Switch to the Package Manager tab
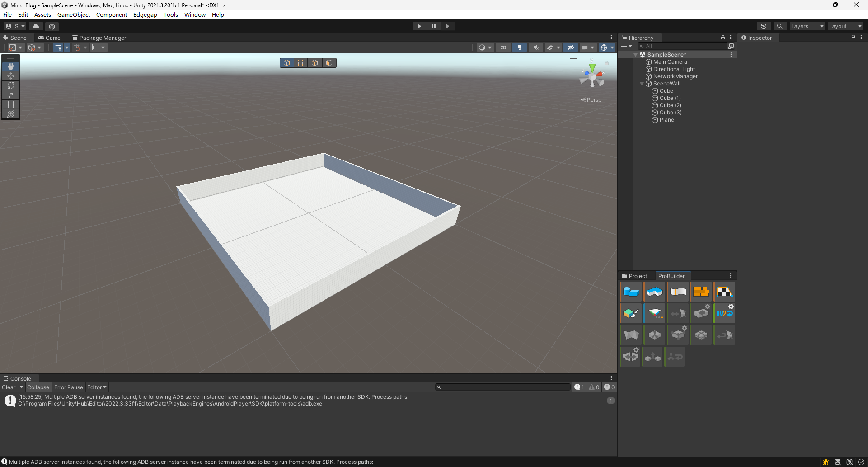Image resolution: width=868 pixels, height=467 pixels. tap(99, 38)
